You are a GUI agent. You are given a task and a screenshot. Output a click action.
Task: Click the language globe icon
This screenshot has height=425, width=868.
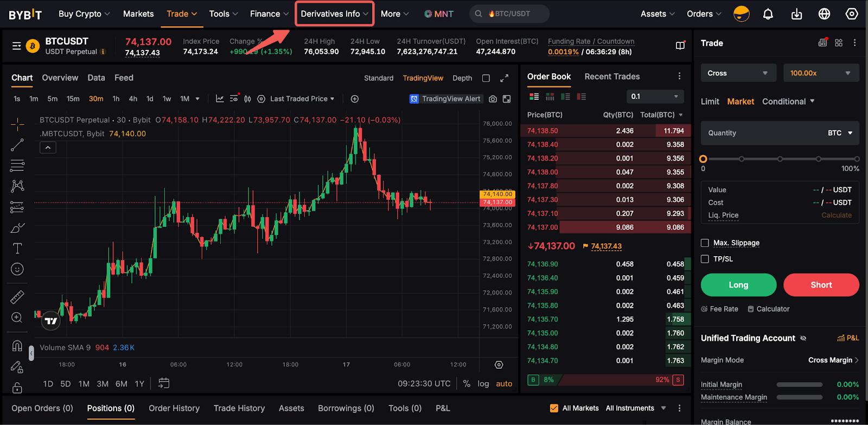point(824,14)
